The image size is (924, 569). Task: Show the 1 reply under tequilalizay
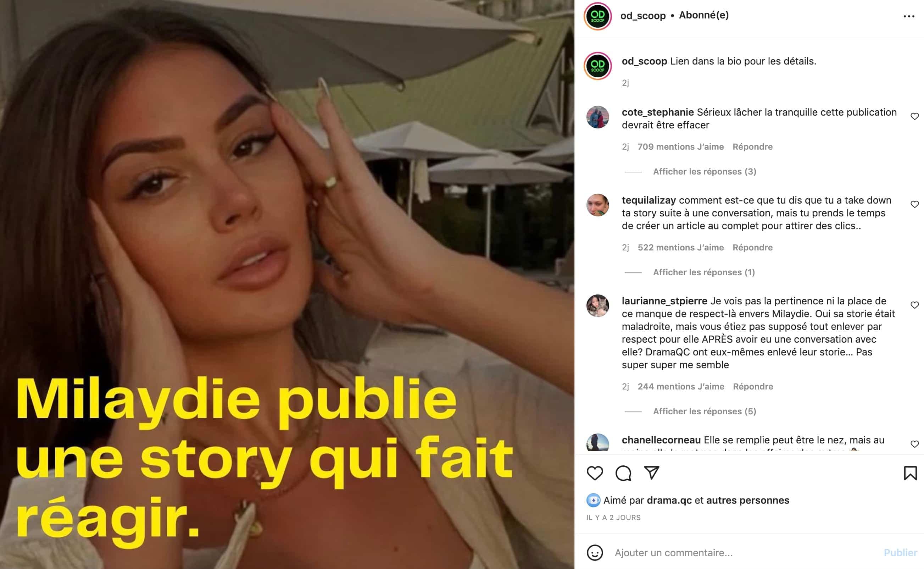[x=703, y=272]
